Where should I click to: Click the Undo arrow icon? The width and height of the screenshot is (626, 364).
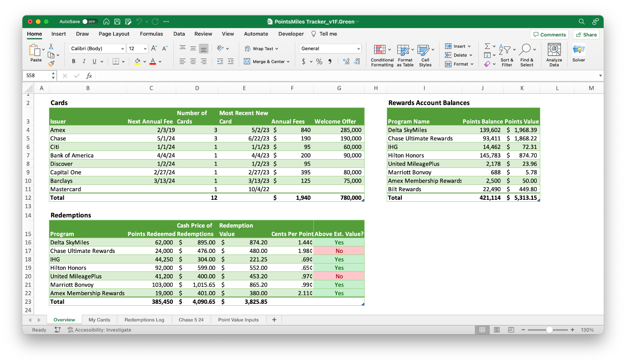point(139,22)
